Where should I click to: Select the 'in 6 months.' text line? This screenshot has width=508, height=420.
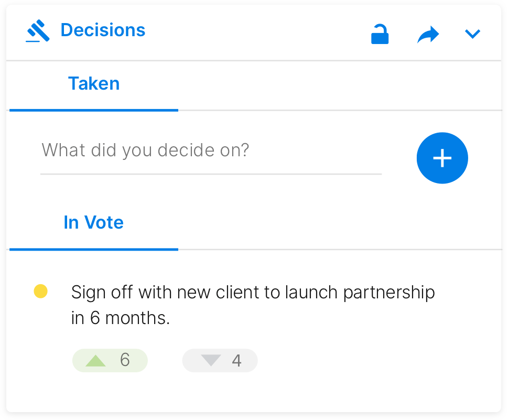pyautogui.click(x=121, y=318)
